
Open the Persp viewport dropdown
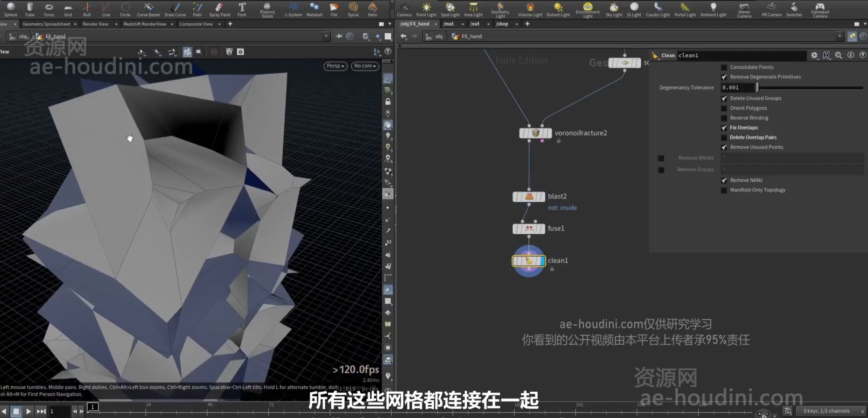click(x=335, y=66)
